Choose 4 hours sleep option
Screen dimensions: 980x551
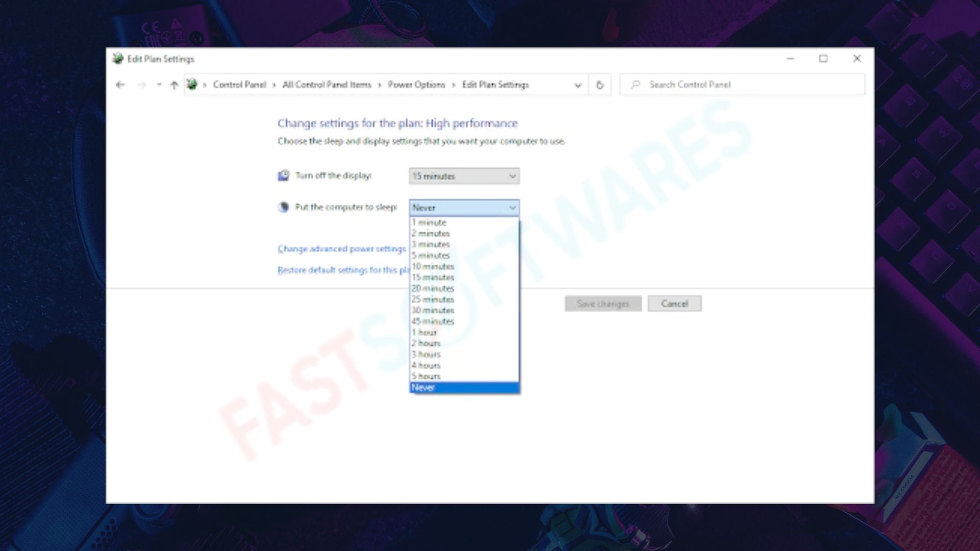pos(464,365)
